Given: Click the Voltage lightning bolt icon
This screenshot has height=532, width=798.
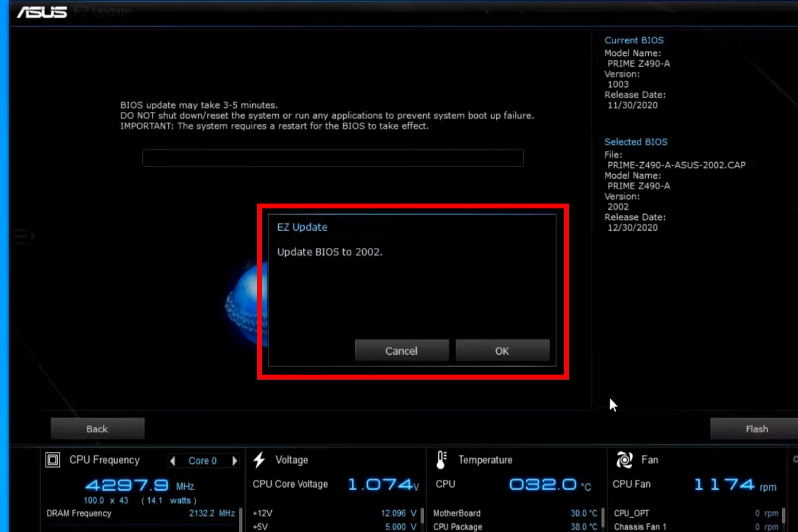Looking at the screenshot, I should (260, 459).
